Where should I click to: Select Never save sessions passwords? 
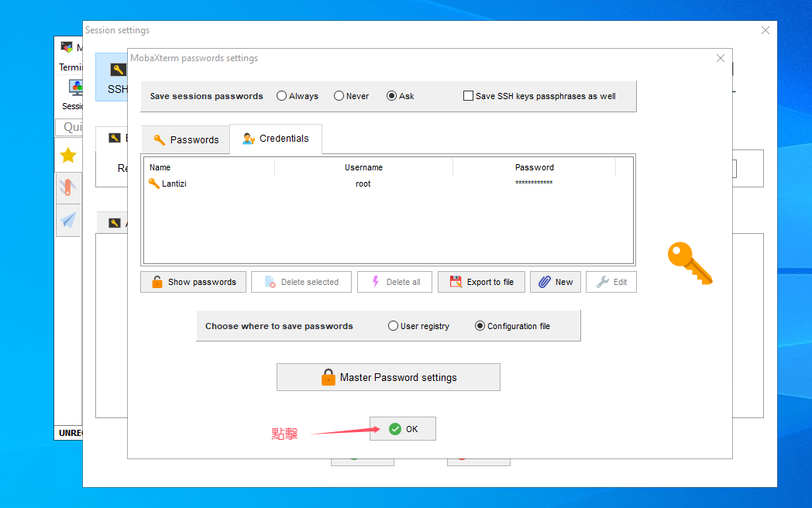click(x=339, y=96)
